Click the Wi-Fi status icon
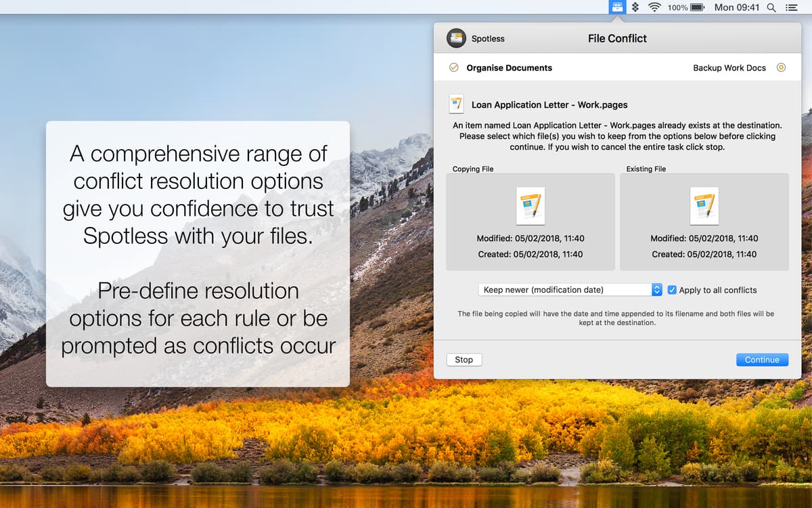 tap(653, 7)
